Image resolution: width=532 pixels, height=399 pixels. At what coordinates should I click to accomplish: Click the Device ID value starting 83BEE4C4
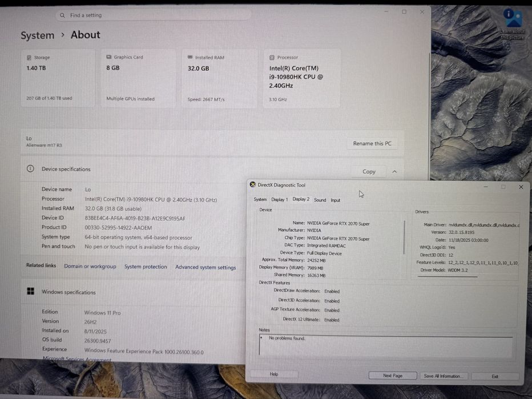coord(135,219)
